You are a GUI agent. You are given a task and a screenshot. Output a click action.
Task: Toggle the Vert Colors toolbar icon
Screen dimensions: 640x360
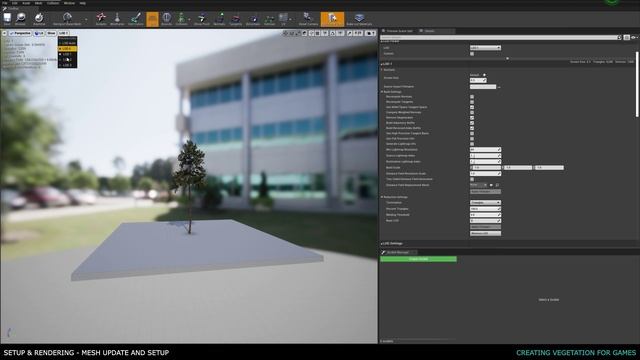(x=136, y=19)
